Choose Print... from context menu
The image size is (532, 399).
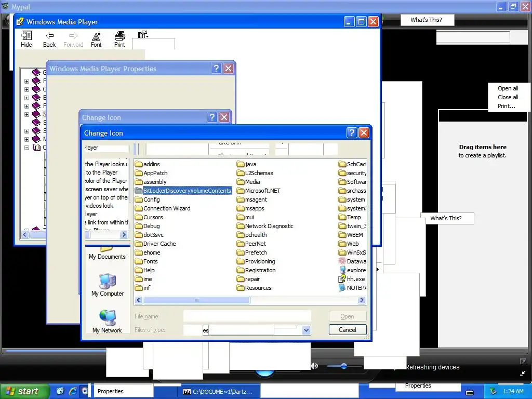click(506, 106)
